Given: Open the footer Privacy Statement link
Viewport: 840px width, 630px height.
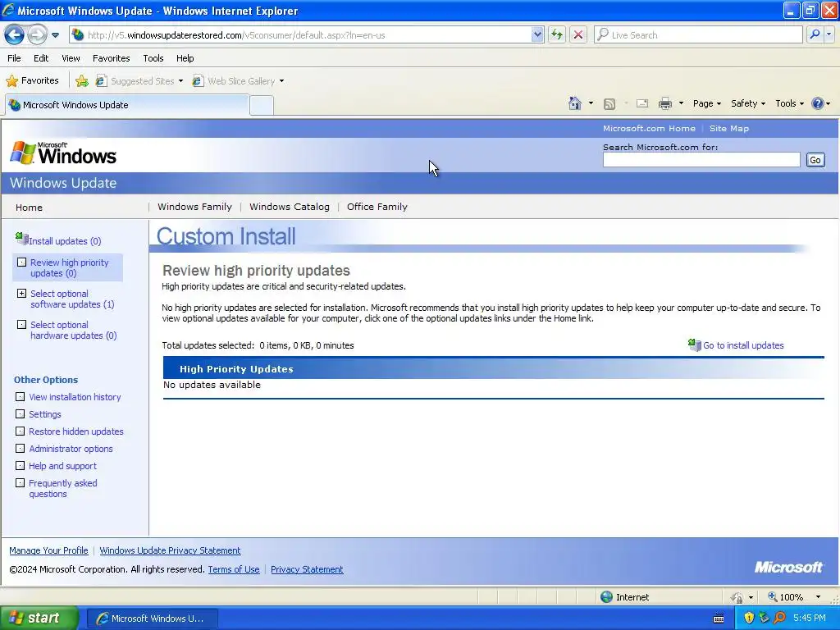Looking at the screenshot, I should pos(307,569).
